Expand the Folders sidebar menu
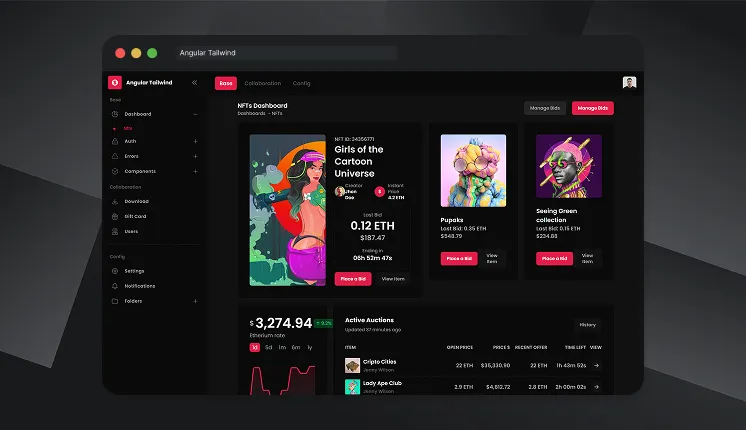Viewport: 746px width, 430px height. [x=195, y=301]
